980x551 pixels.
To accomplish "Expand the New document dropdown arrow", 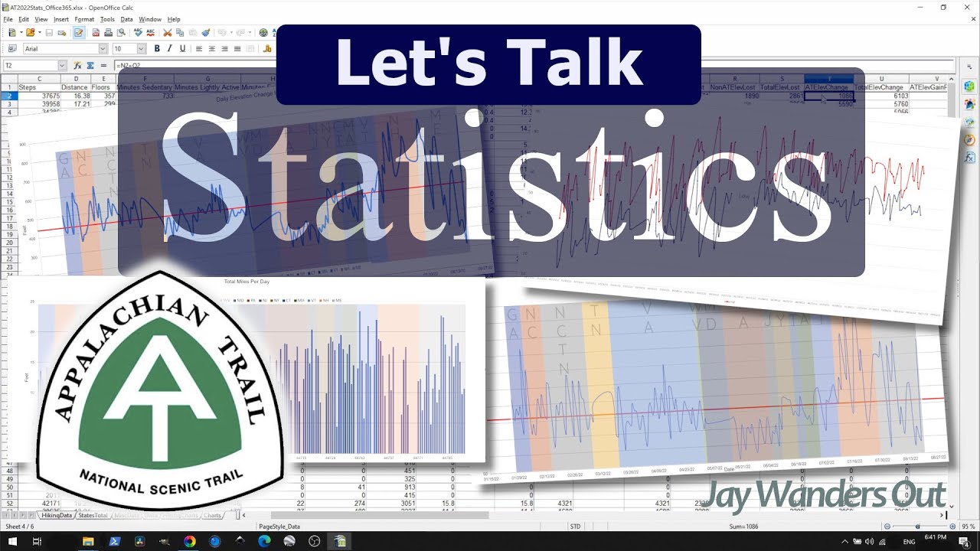I will (x=21, y=33).
